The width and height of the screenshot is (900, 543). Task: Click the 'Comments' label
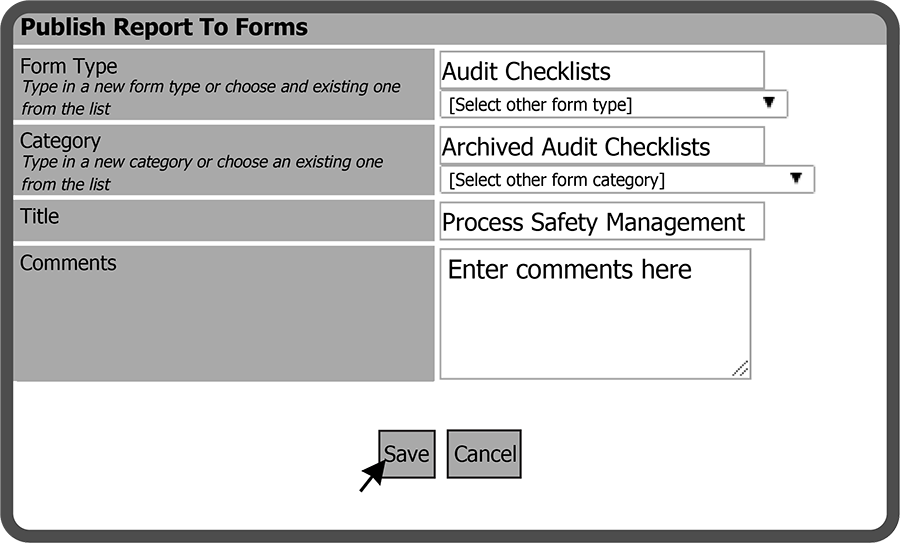click(x=68, y=263)
